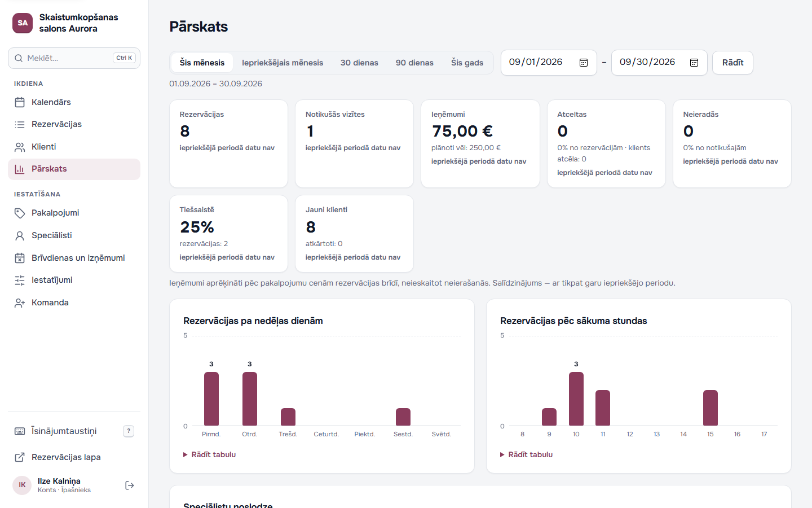Select the Šis mēnesis period tab

click(x=202, y=63)
